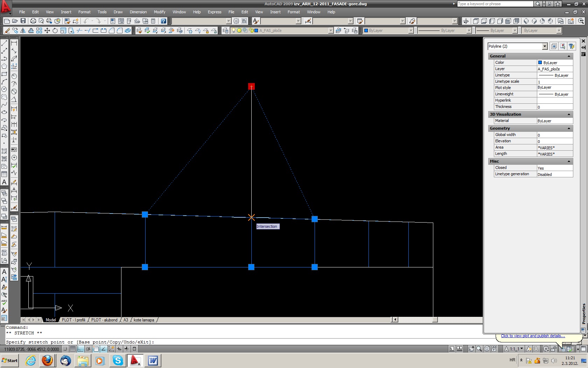The image size is (588, 368).
Task: Click the Color ByLayer property swatch
Action: (x=540, y=63)
